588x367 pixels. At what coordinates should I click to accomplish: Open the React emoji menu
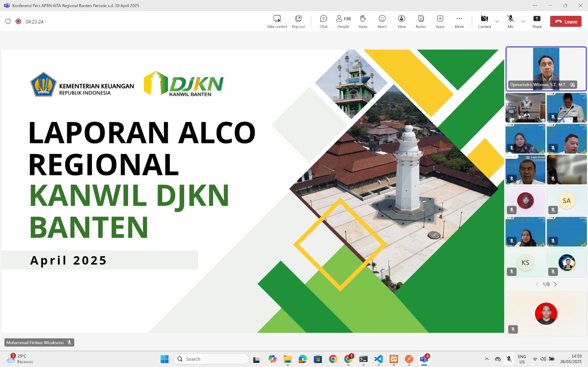382,22
